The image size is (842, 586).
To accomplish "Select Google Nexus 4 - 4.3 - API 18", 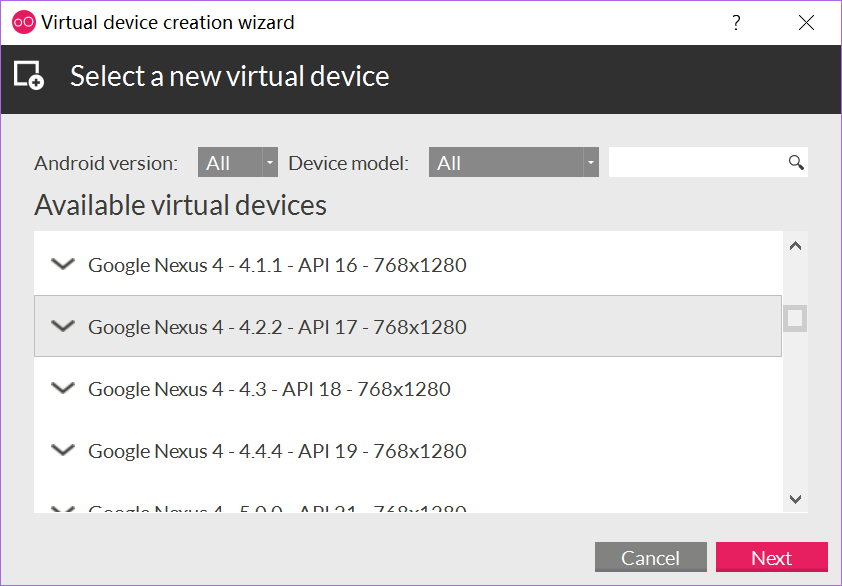I will (x=408, y=388).
